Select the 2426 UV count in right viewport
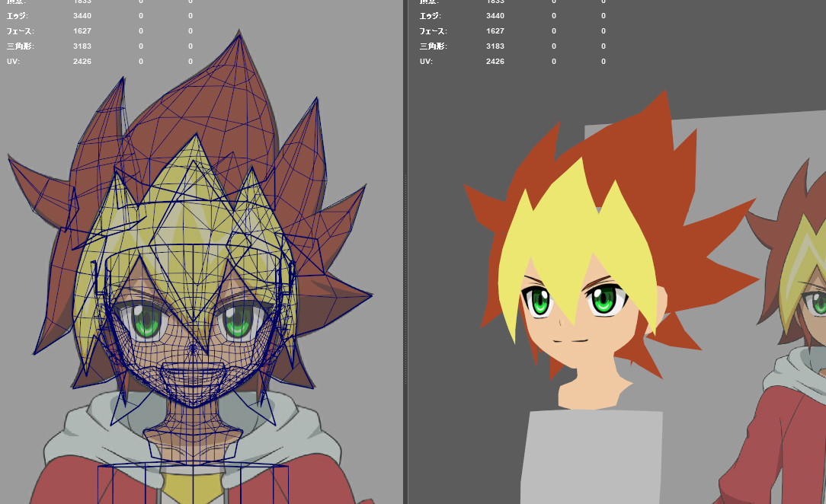Viewport: 826px width, 504px height. point(495,62)
